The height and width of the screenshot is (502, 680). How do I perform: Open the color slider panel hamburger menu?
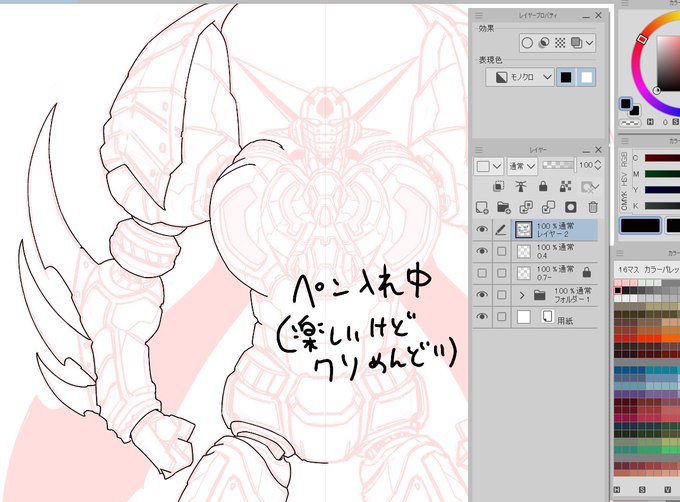tap(625, 141)
